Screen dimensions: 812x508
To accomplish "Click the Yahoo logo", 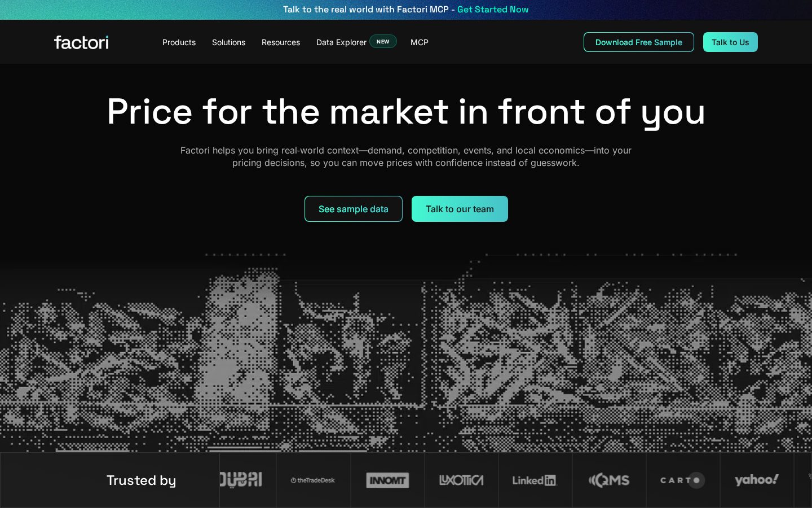I will pyautogui.click(x=757, y=480).
